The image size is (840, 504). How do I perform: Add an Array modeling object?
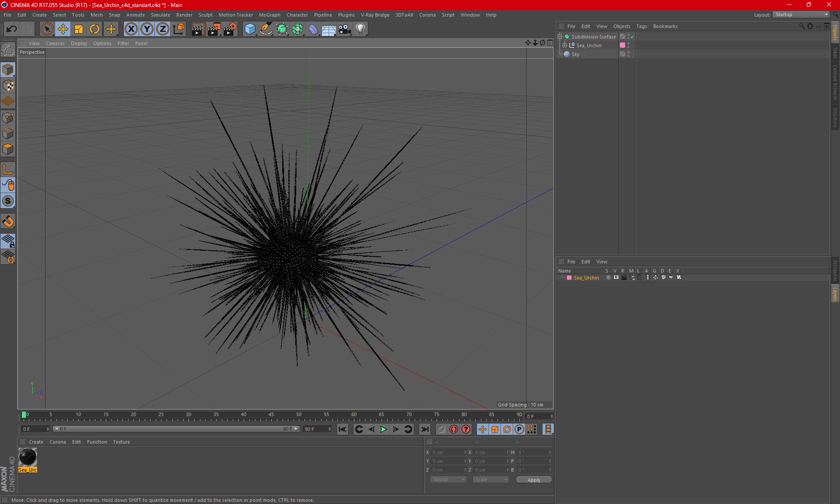(297, 29)
